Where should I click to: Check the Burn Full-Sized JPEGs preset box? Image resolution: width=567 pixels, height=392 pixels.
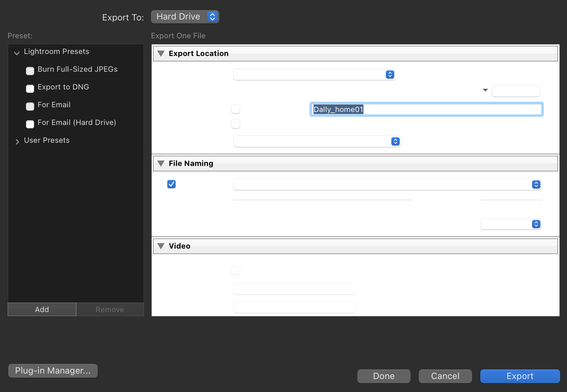30,71
